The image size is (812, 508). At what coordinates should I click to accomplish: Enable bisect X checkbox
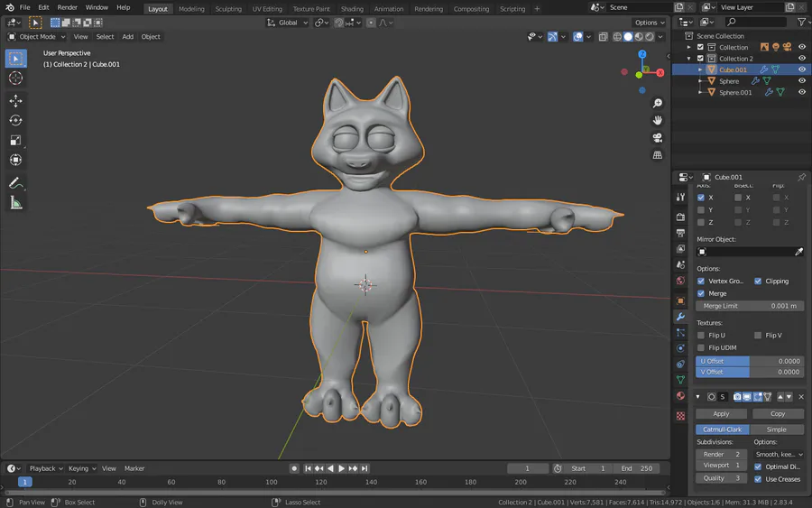click(738, 198)
